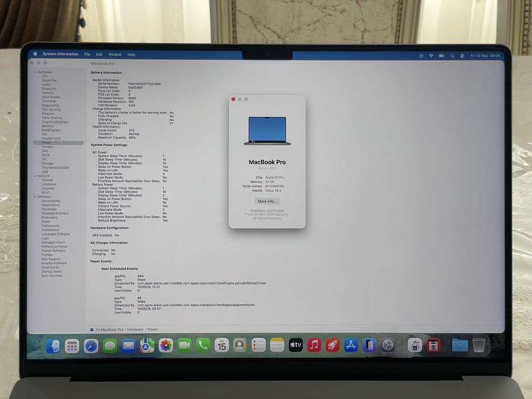Open the Phone app in Dock
The height and width of the screenshot is (399, 532).
click(203, 345)
